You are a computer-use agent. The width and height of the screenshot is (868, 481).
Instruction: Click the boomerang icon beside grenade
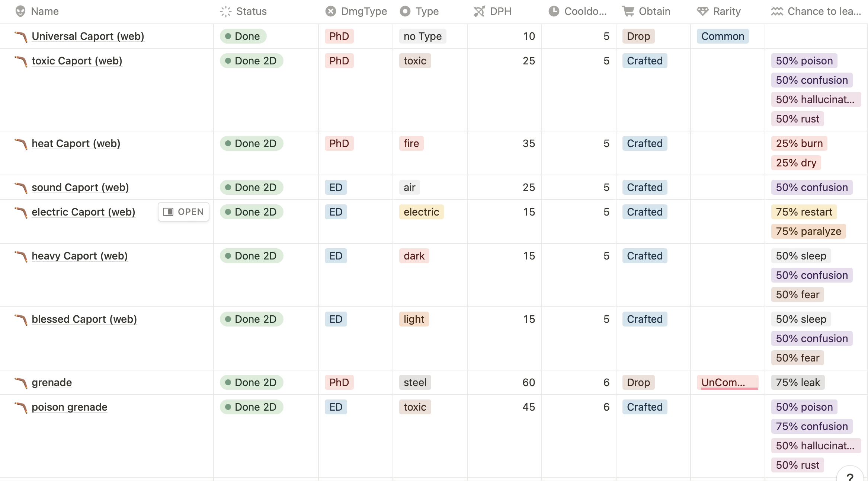(x=21, y=383)
